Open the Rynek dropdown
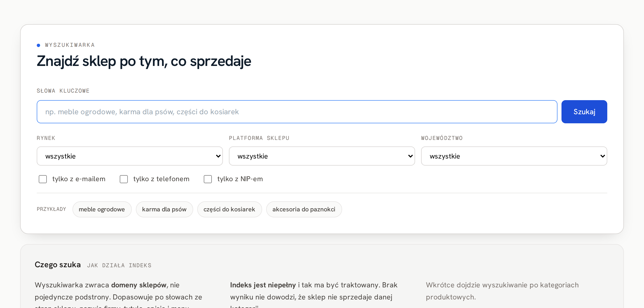 click(x=130, y=156)
